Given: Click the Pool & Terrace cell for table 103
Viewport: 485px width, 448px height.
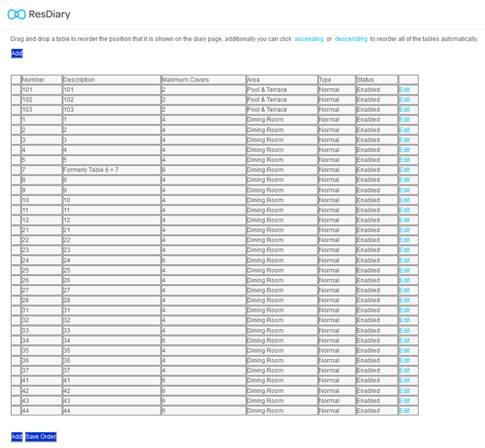Looking at the screenshot, I should click(x=282, y=110).
